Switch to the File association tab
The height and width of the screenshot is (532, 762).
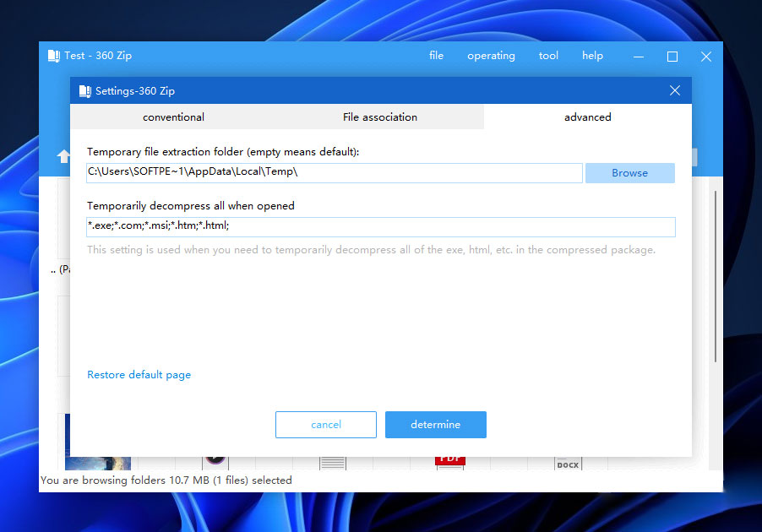(380, 117)
